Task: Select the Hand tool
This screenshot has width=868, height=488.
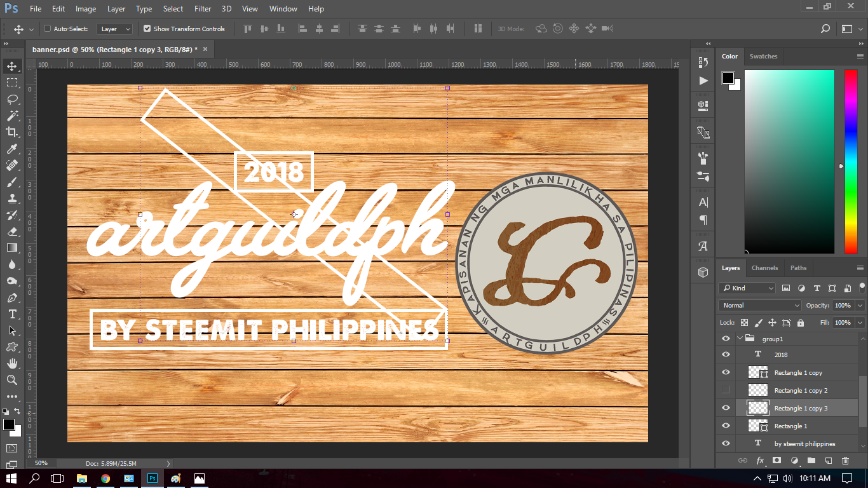Action: 12,363
